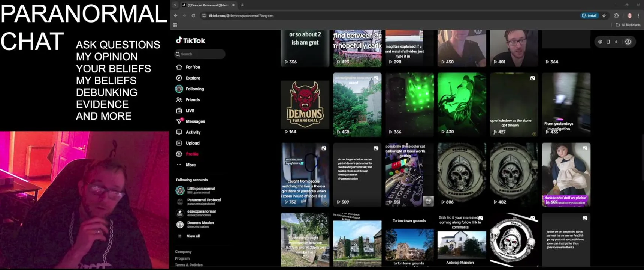Open the overgrown building video with 458 views
Screen dimensions: 644x270
click(357, 105)
